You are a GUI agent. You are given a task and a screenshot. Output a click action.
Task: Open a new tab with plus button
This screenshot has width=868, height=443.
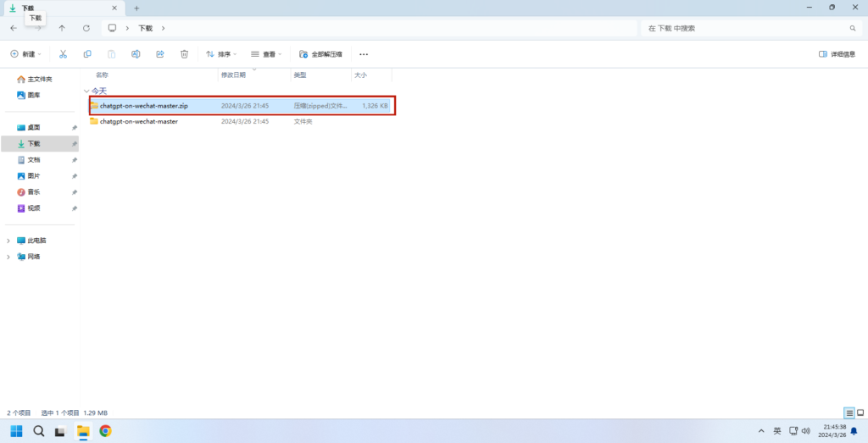click(136, 8)
